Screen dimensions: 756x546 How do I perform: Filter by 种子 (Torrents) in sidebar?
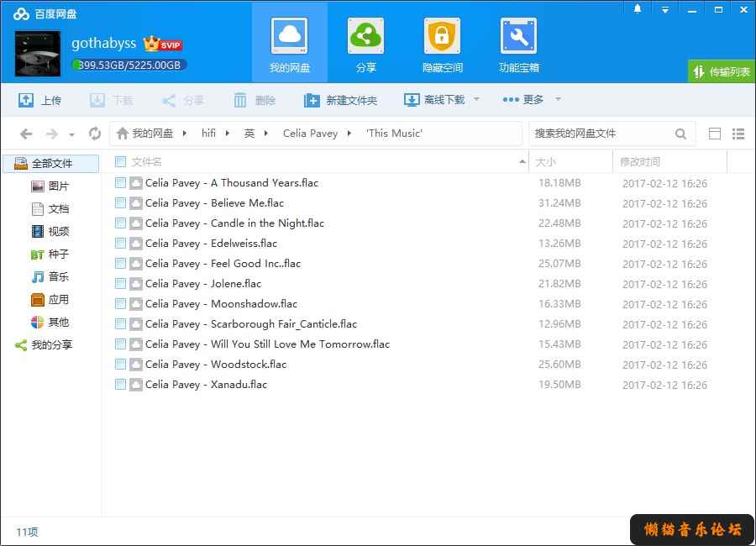coord(50,255)
